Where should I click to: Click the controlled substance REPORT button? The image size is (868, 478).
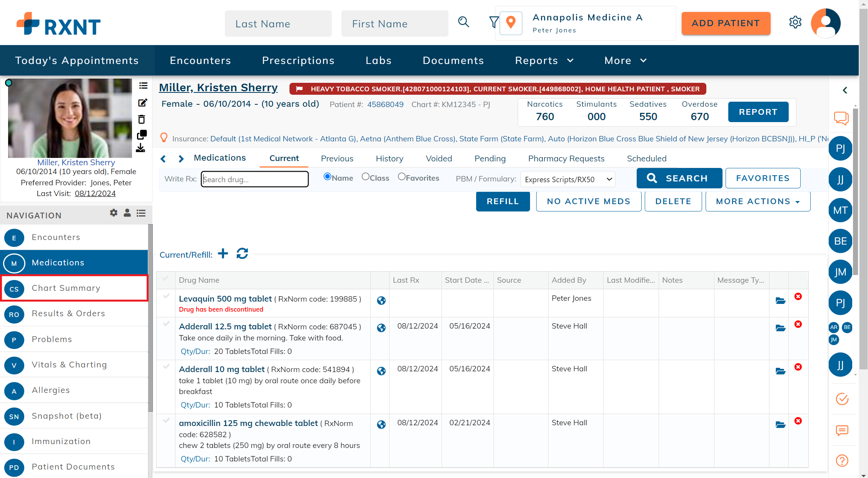(758, 112)
